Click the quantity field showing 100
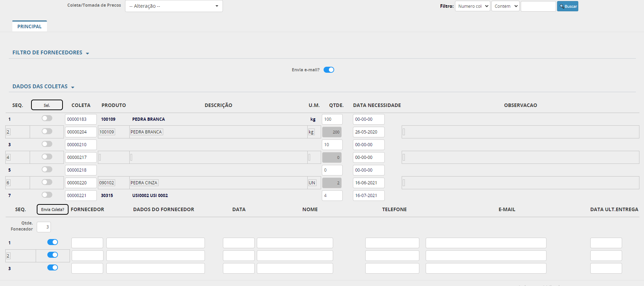This screenshot has height=286, width=644. click(332, 119)
